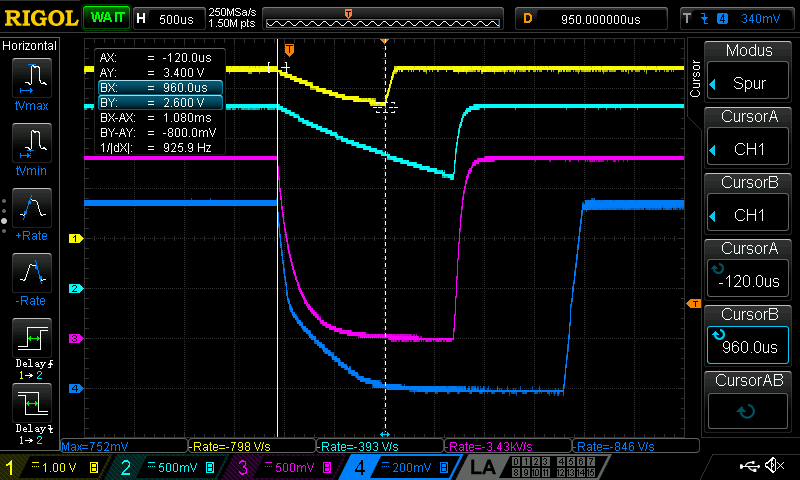This screenshot has height=480, width=800.
Task: Click the orange trigger position T marker
Action: (x=289, y=50)
